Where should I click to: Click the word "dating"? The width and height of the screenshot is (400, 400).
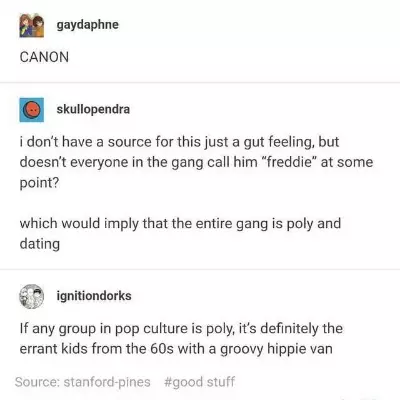[x=40, y=244]
